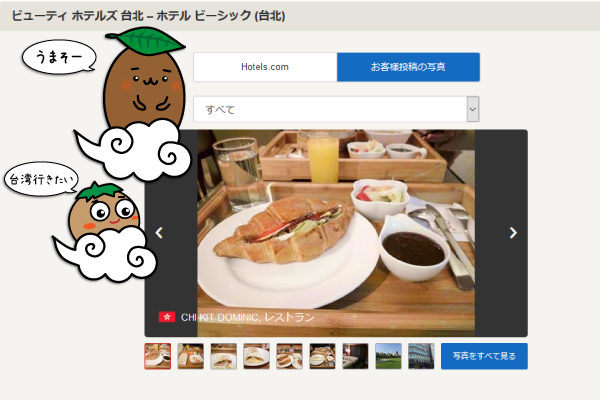Click the 台湾行きたい speech bubble
600x400 pixels.
point(41,179)
